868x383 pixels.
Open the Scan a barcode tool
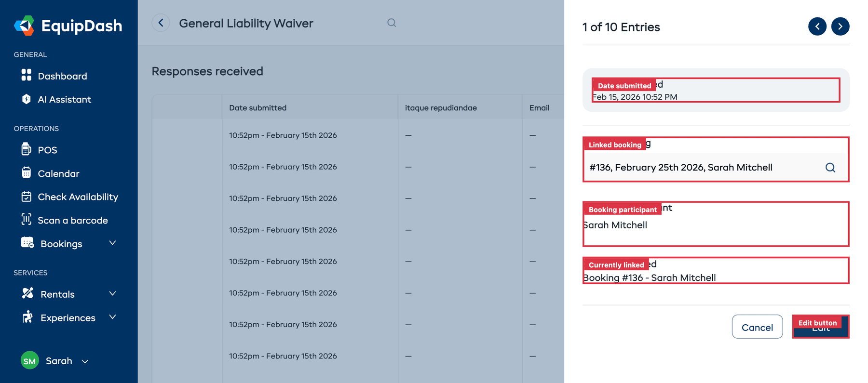click(x=72, y=220)
